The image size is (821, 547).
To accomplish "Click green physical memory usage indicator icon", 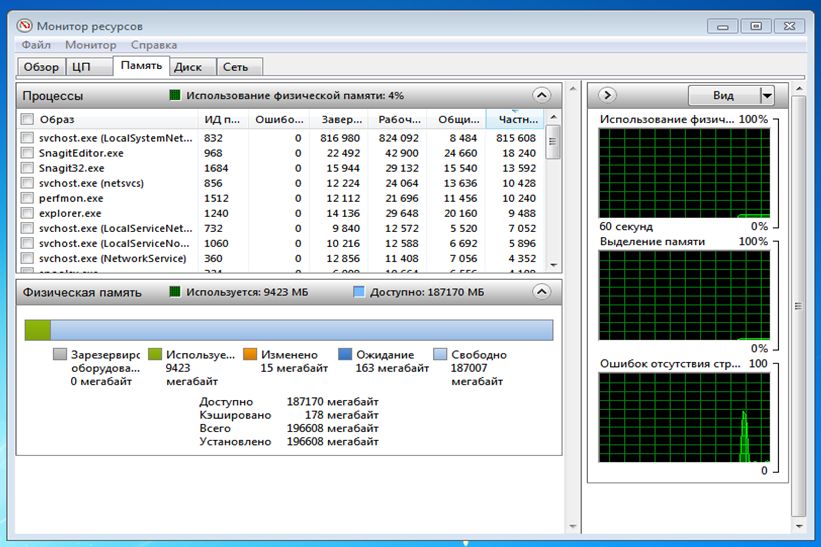I will [x=174, y=96].
